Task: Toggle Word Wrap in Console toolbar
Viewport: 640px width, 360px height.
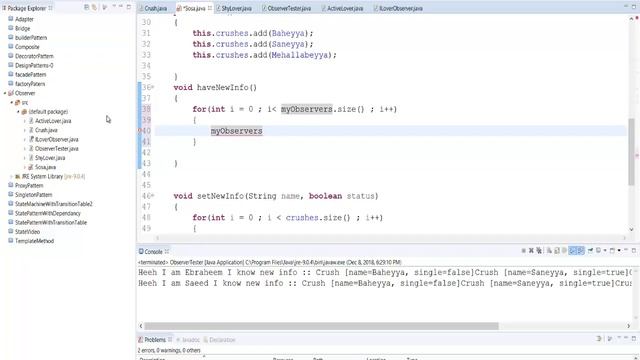Action: [564, 251]
